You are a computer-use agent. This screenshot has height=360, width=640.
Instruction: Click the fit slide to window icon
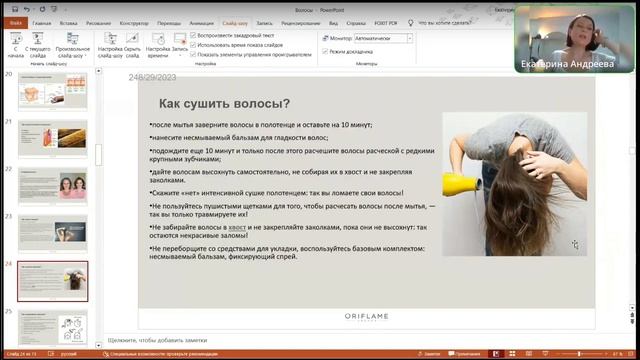(631, 354)
